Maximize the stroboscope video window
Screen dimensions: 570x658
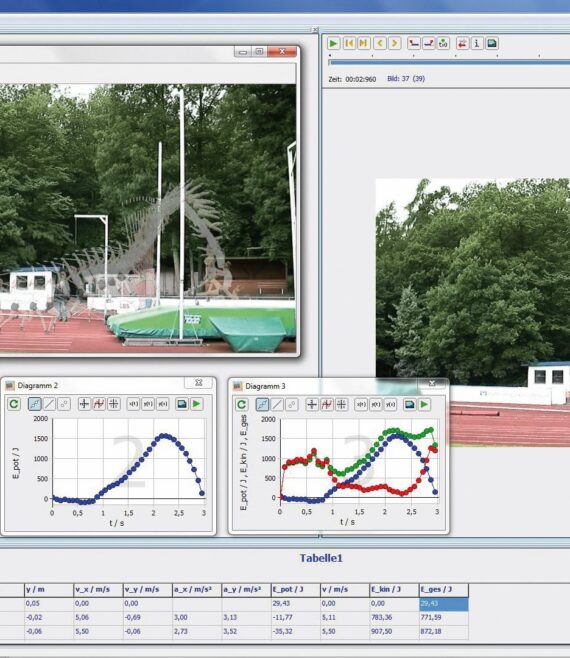[259, 52]
